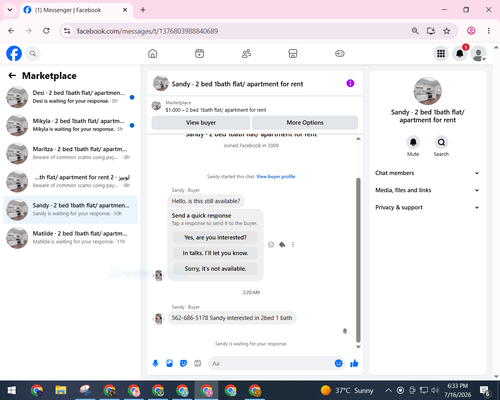The height and width of the screenshot is (400, 500).
Task: Search in conversation icon in right panel
Action: (x=441, y=142)
